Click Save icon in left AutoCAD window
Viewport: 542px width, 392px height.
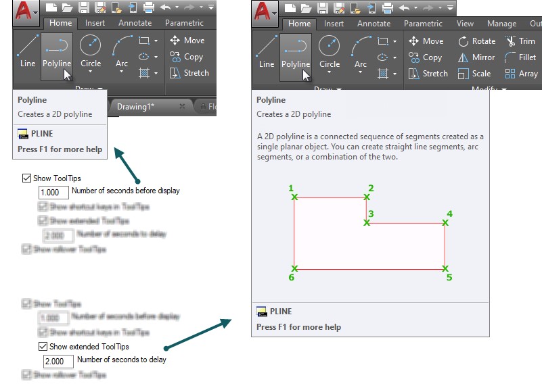coord(84,7)
